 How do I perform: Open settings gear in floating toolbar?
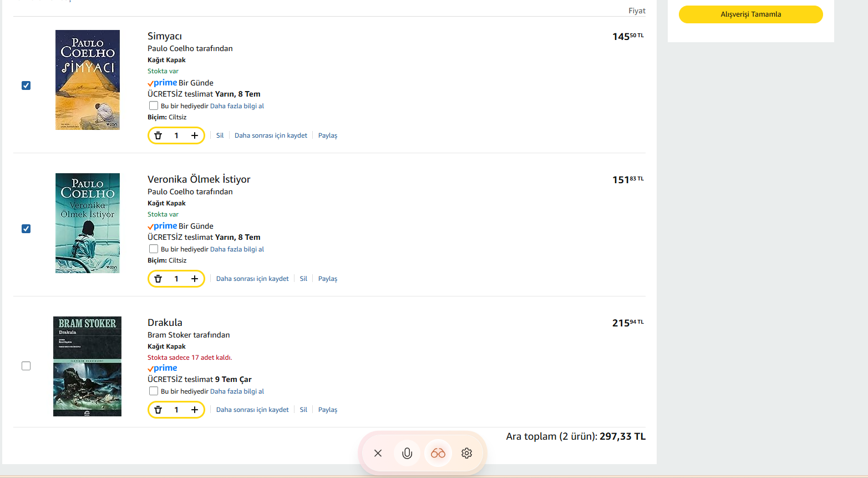(467, 453)
